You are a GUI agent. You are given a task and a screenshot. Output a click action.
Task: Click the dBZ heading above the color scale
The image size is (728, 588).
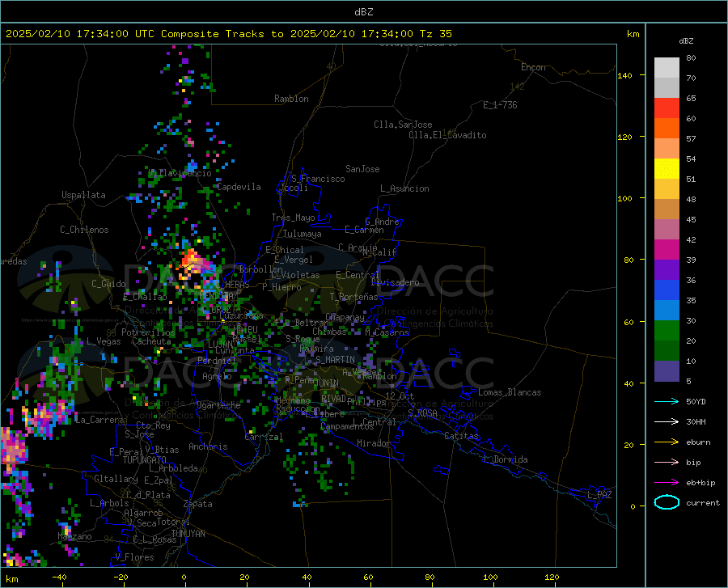click(x=686, y=40)
